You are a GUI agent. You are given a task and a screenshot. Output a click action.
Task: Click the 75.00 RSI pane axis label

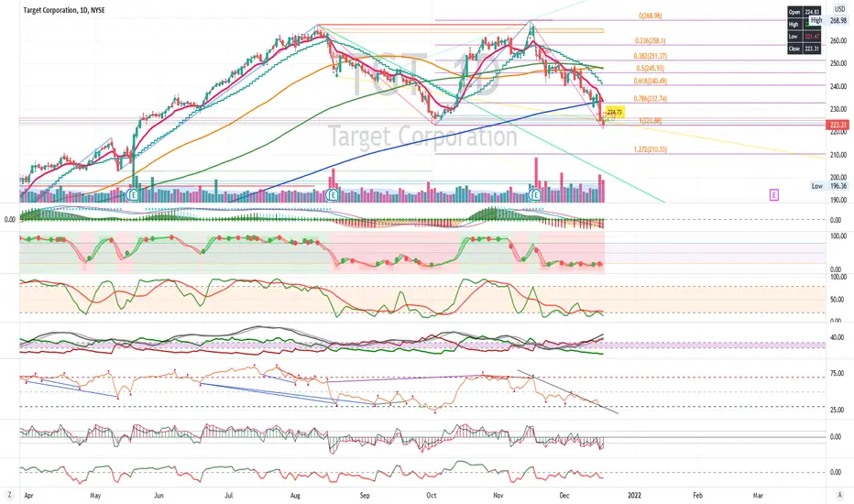[x=838, y=374]
